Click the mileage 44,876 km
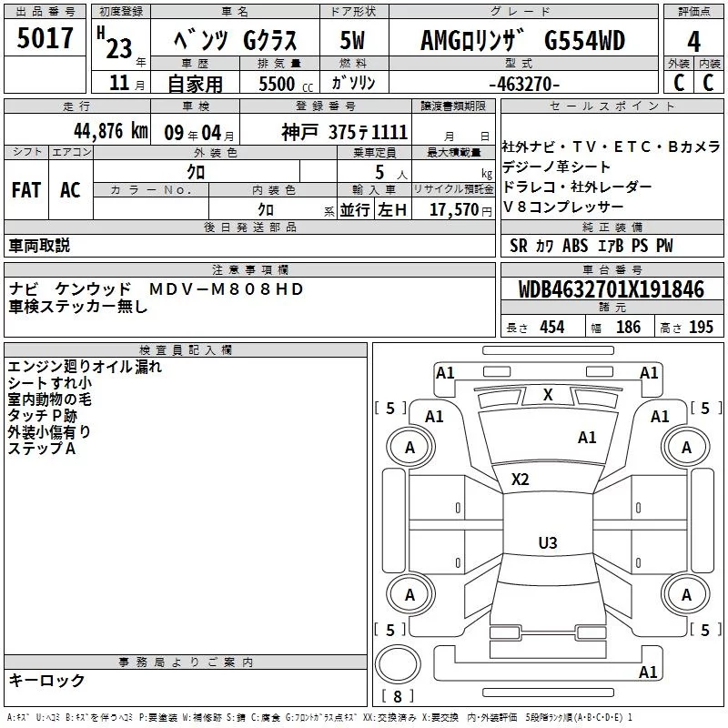The height and width of the screenshot is (728, 728). 111,131
